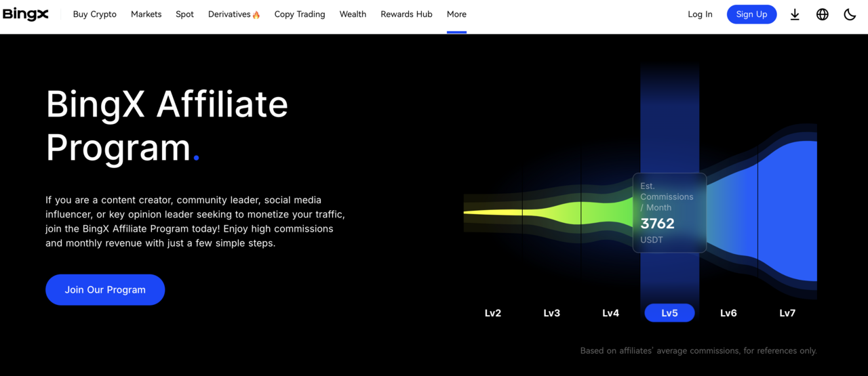Expand the Copy Trading menu
868x376 pixels.
click(x=300, y=14)
